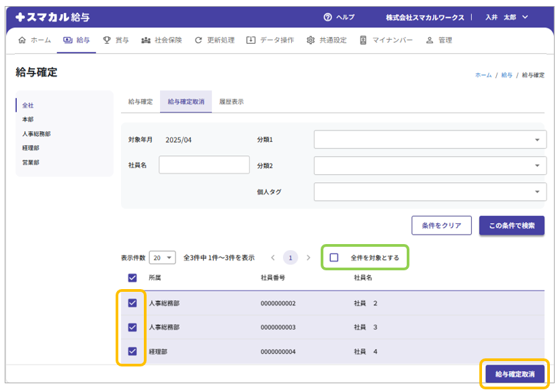Screen dimensions: 560x392
Task: Click the Home house icon
Action: click(22, 40)
